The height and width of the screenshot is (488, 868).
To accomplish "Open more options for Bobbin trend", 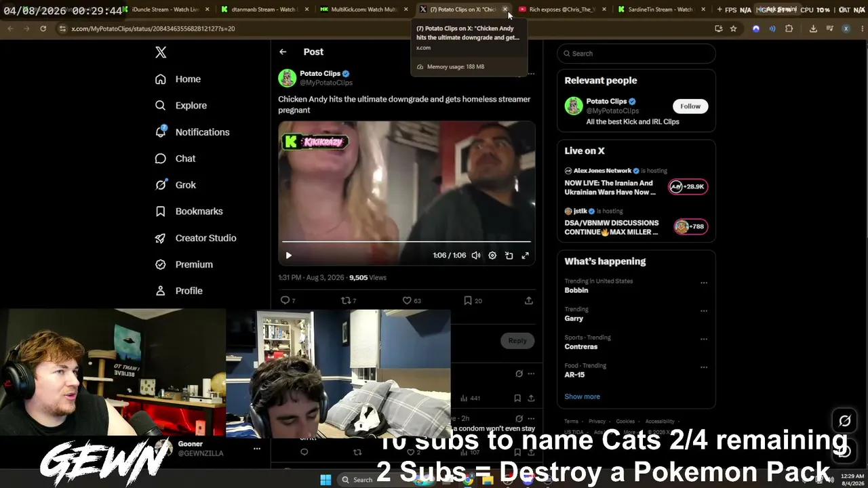I will point(704,283).
